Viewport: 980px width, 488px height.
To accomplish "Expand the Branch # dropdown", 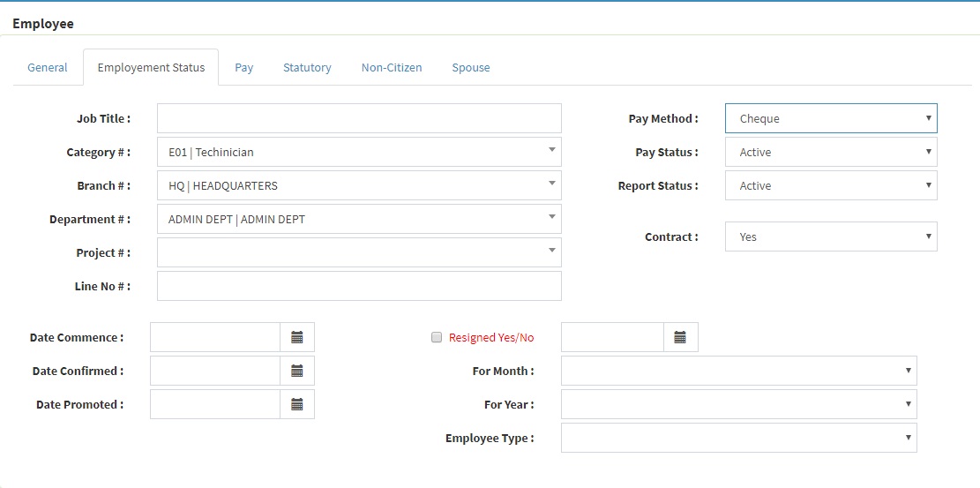I will [x=359, y=185].
